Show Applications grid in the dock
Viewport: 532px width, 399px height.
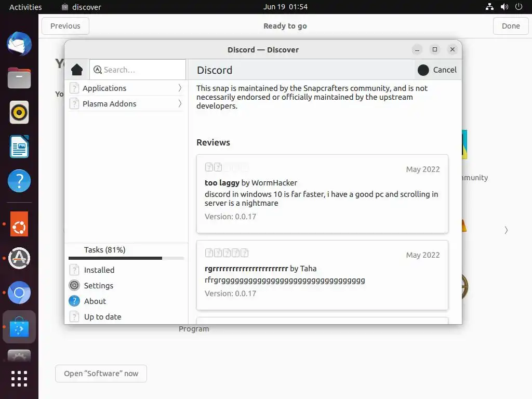click(19, 379)
